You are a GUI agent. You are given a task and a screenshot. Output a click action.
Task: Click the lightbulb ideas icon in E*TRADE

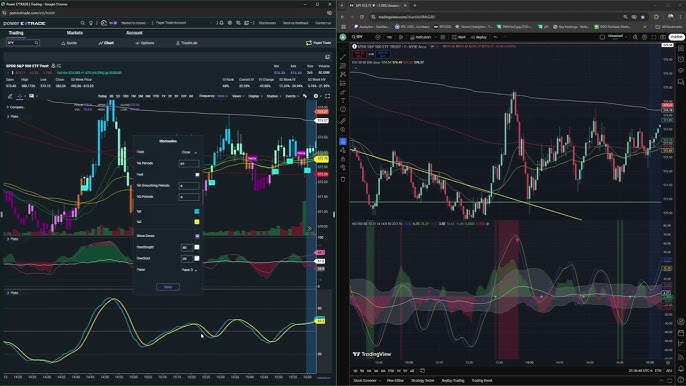tap(91, 23)
